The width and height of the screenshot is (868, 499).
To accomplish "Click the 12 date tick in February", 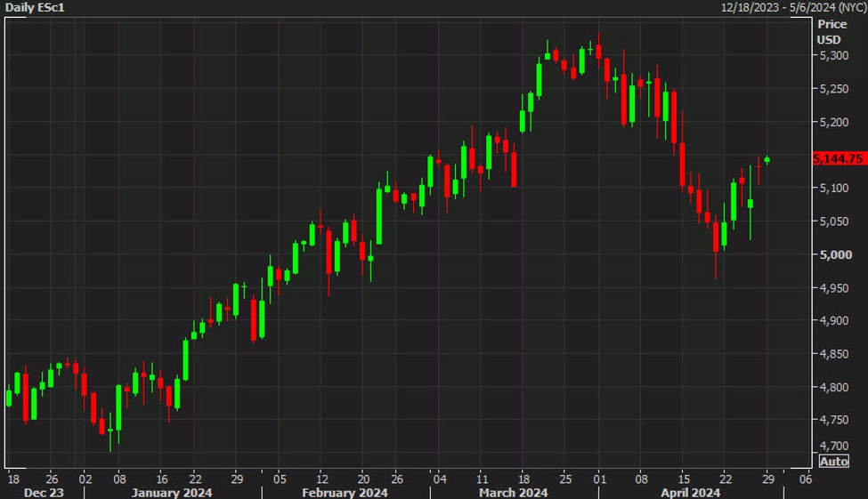I will point(322,479).
